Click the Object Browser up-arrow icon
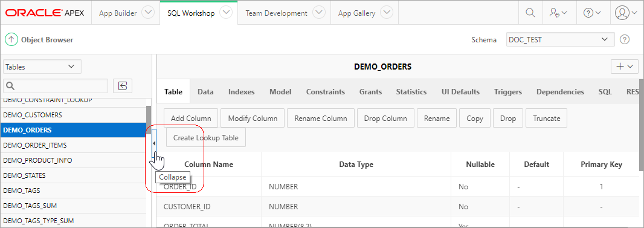The image size is (644, 228). coord(11,40)
